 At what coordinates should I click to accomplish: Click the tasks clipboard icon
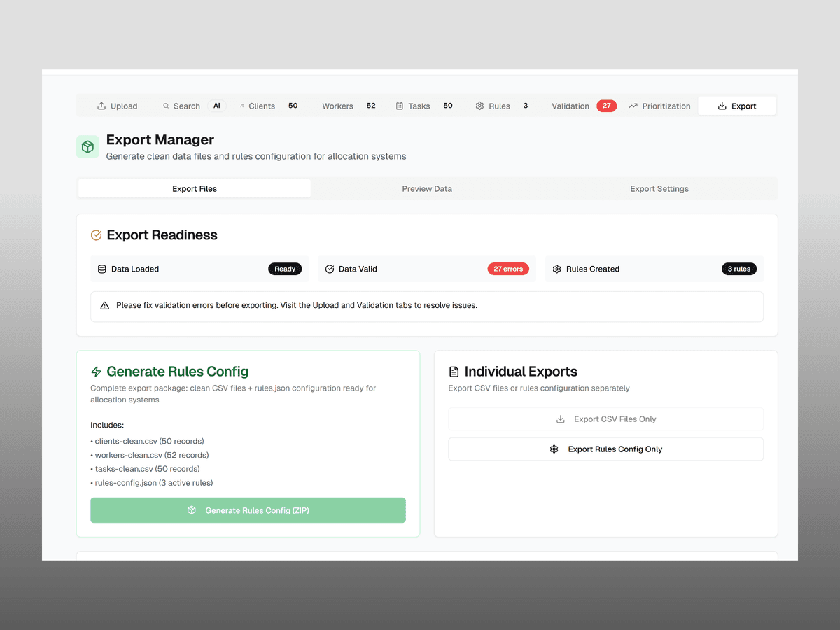click(x=400, y=106)
